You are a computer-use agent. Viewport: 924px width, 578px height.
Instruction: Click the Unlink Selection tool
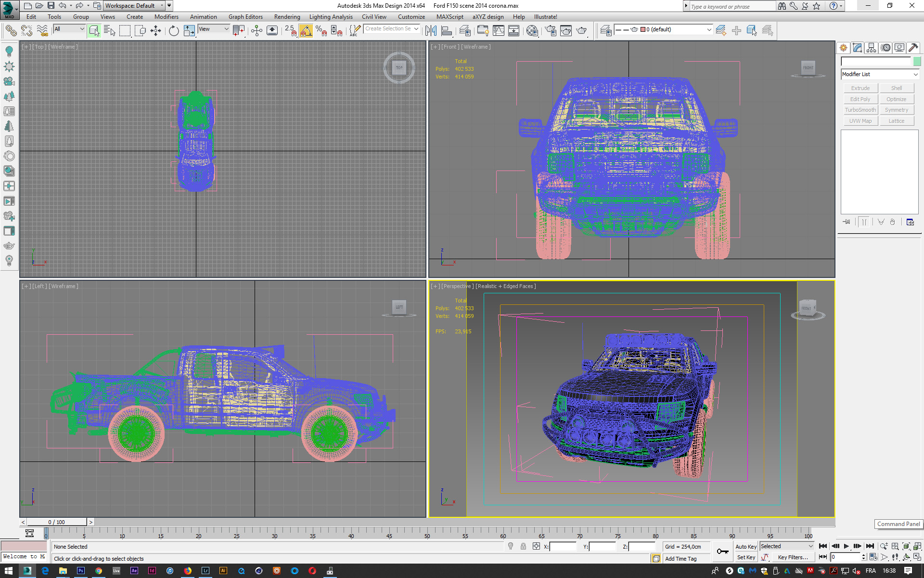click(x=26, y=31)
